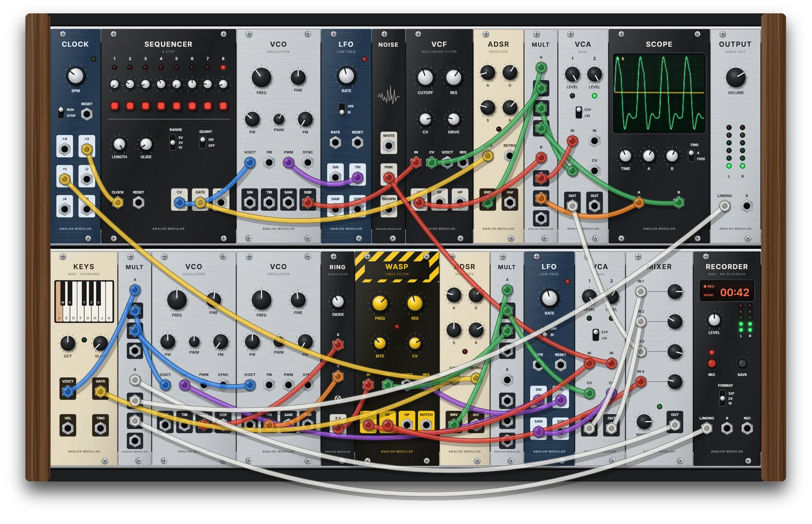The width and height of the screenshot is (812, 524).
Task: Click the OUTPUT VOLUME knob
Action: coord(735,77)
